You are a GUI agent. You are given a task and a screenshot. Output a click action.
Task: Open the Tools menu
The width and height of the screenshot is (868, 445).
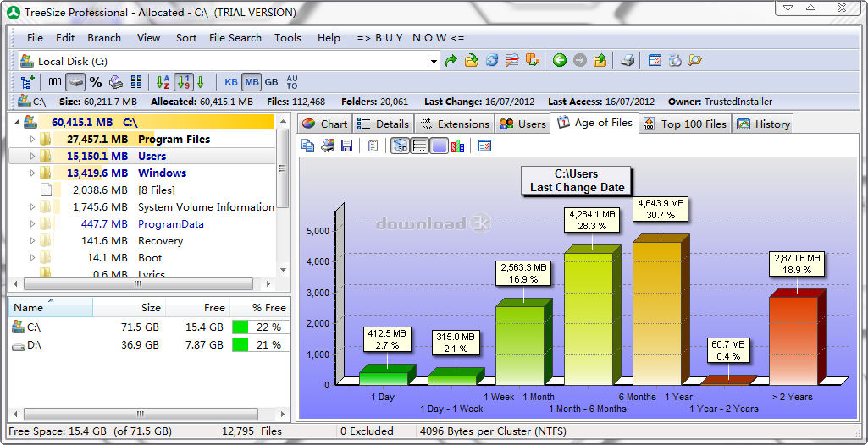click(x=288, y=37)
